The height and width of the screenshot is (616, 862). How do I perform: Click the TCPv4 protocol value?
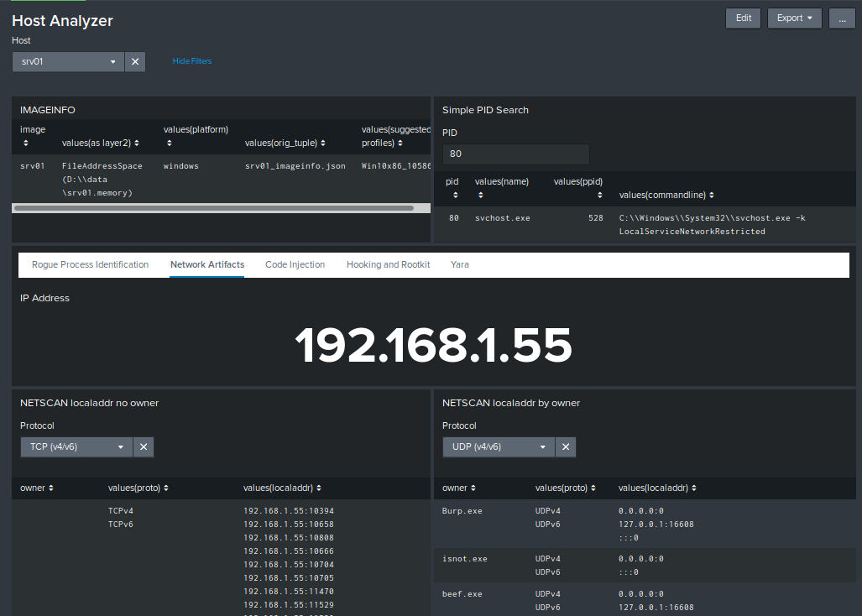(120, 511)
